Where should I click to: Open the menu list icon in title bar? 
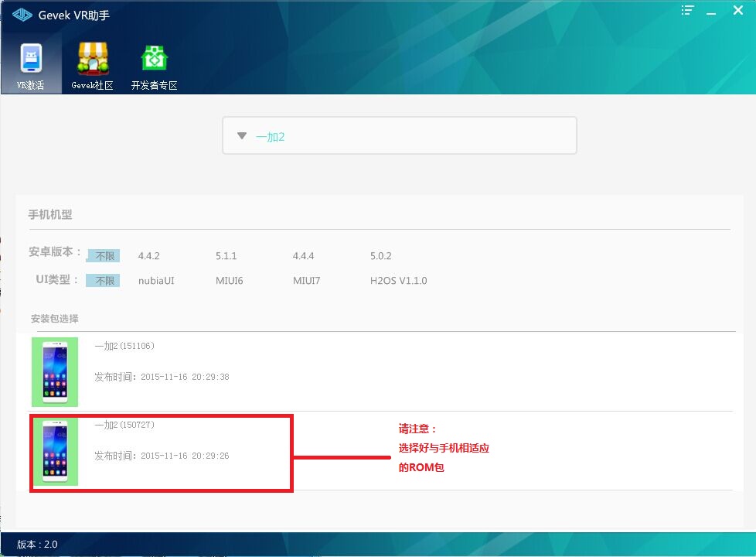[687, 10]
